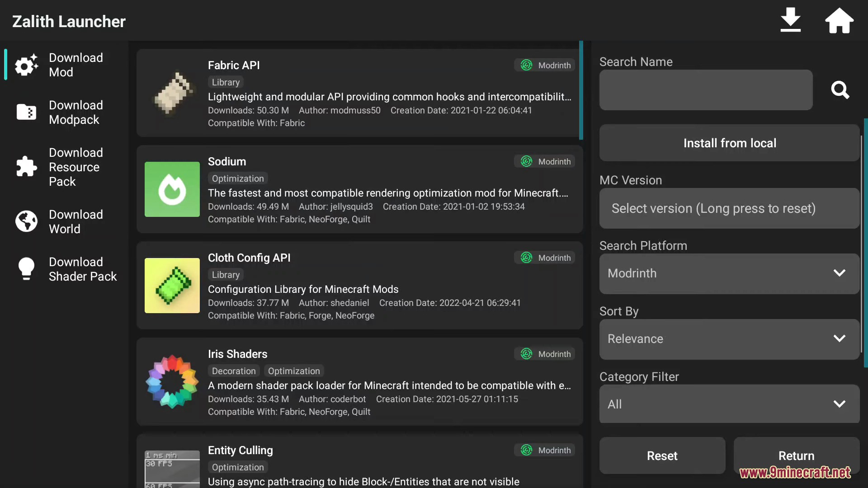Click Optimization tag on Iris Shaders
This screenshot has width=868, height=488.
(294, 371)
